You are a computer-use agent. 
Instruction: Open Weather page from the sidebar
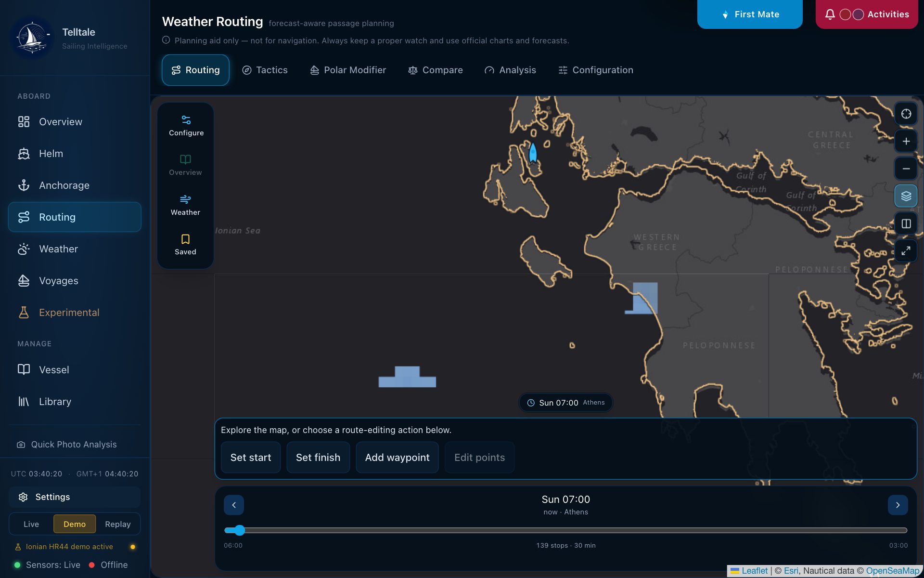click(x=75, y=249)
